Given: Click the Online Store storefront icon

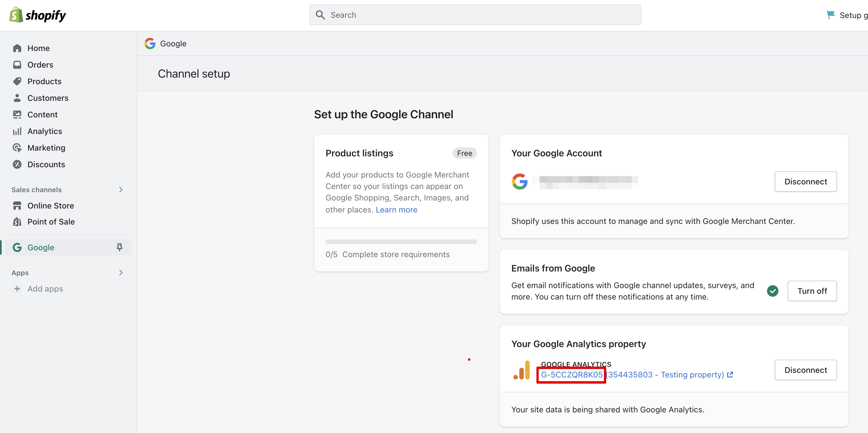Looking at the screenshot, I should click(17, 205).
